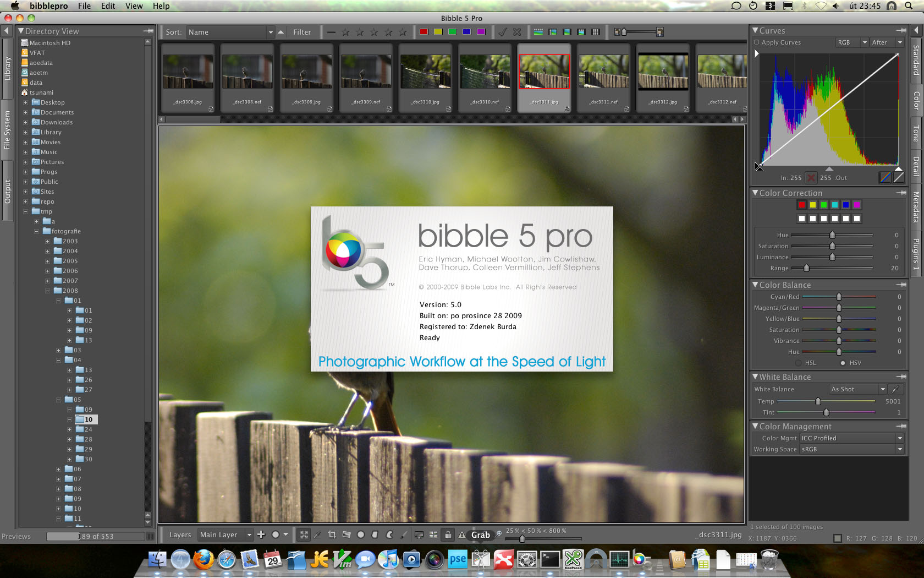Click the brush tool in bottom toolbar
Image resolution: width=924 pixels, height=578 pixels.
pos(404,535)
